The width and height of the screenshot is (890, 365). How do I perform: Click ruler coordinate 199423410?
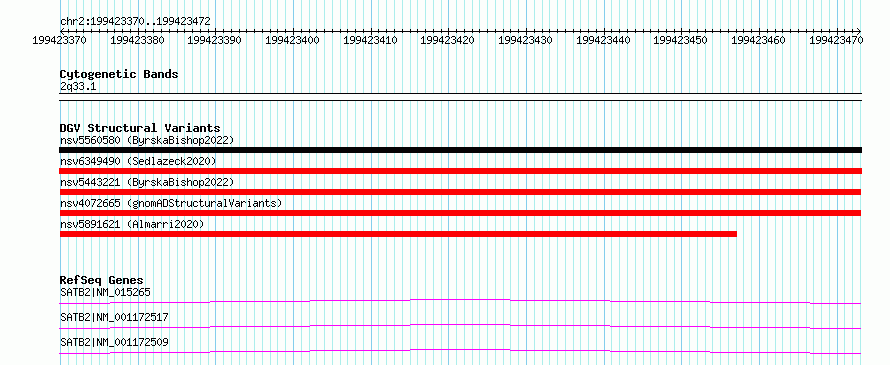pyautogui.click(x=370, y=40)
